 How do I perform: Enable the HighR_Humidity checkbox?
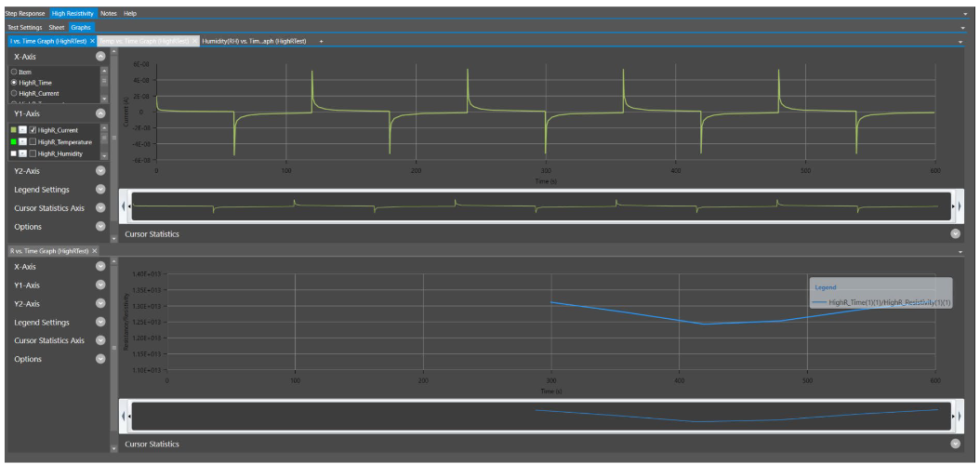pyautogui.click(x=33, y=153)
